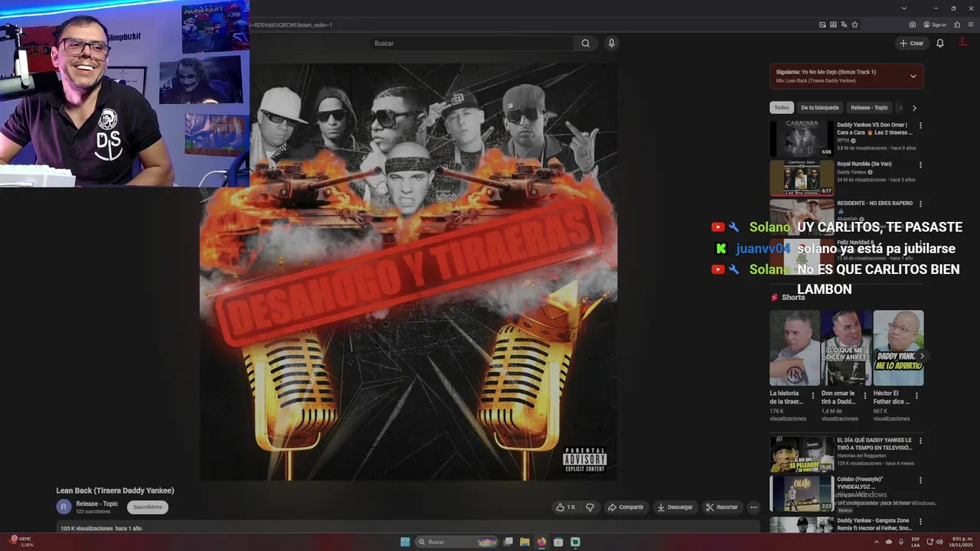This screenshot has width=980, height=551.
Task: Click the Recortar button
Action: pyautogui.click(x=722, y=507)
